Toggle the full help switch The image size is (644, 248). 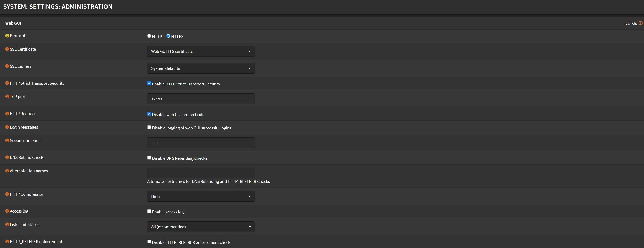click(640, 23)
